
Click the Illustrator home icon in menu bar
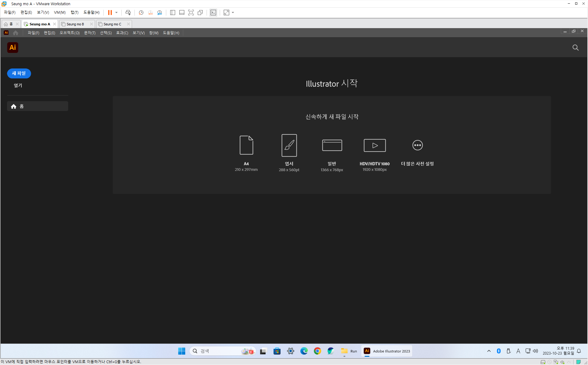(x=16, y=33)
